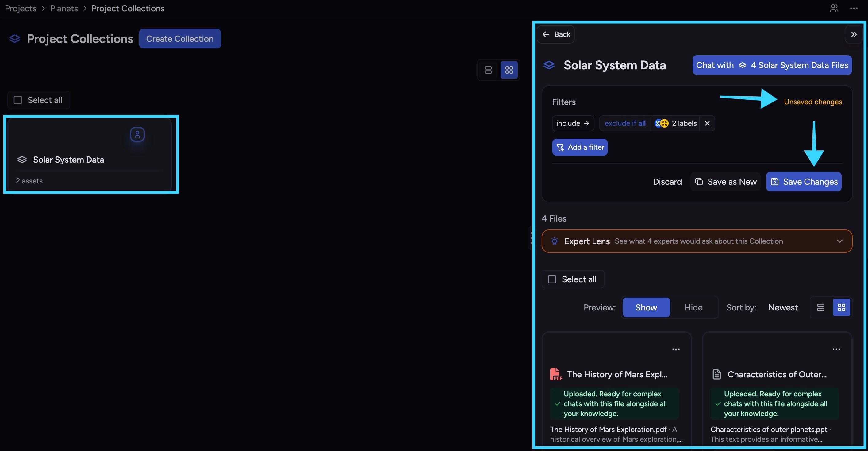Click layers icon beside Solar System Data title

pyautogui.click(x=549, y=65)
